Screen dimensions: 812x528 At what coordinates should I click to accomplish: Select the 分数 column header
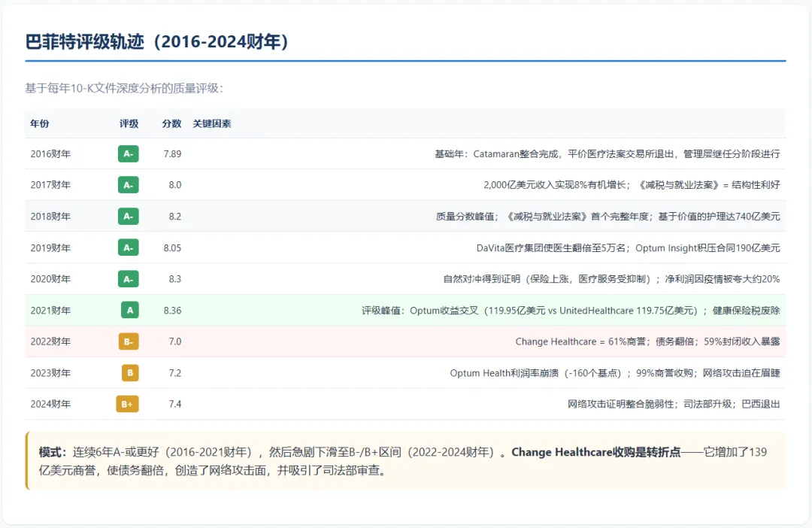click(171, 123)
